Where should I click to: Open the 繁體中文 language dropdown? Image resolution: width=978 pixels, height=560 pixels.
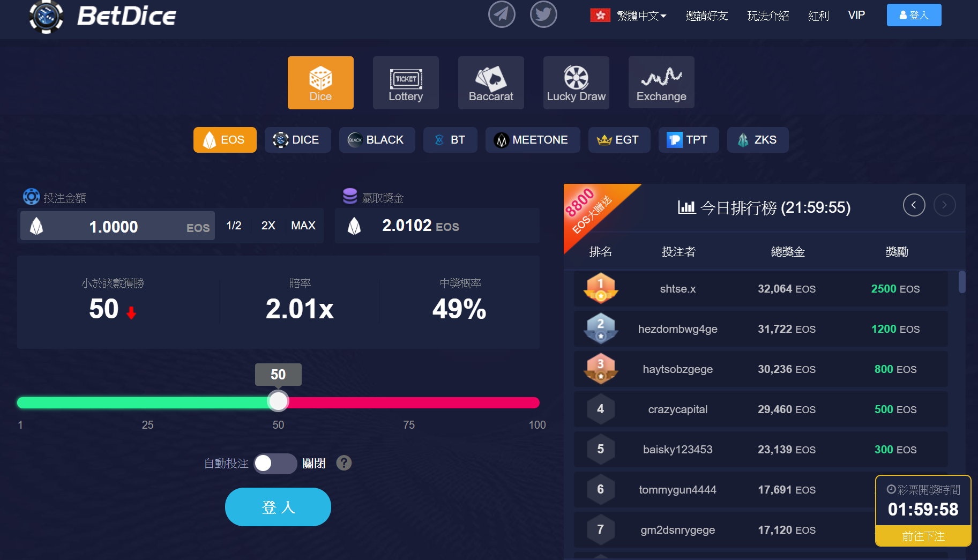coord(641,16)
